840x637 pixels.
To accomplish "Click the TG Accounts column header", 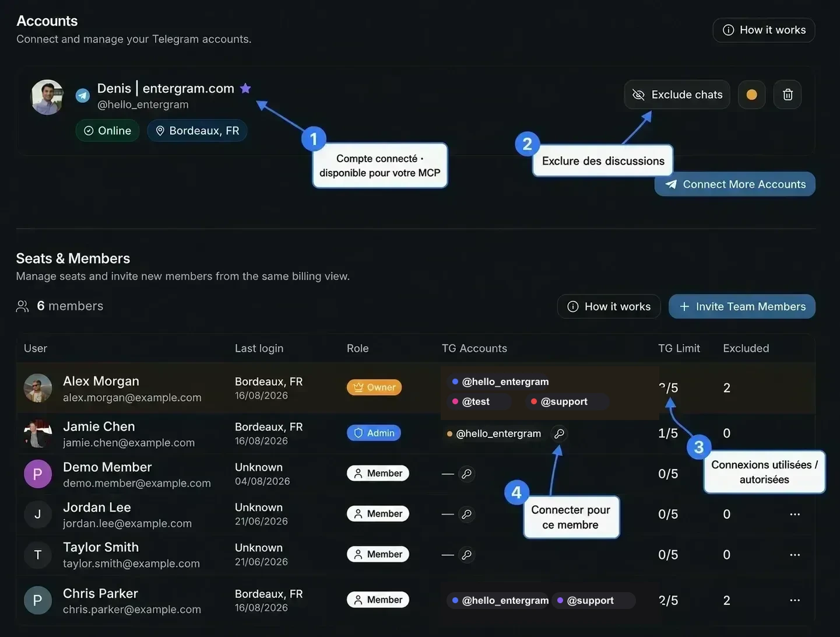I will coord(474,348).
